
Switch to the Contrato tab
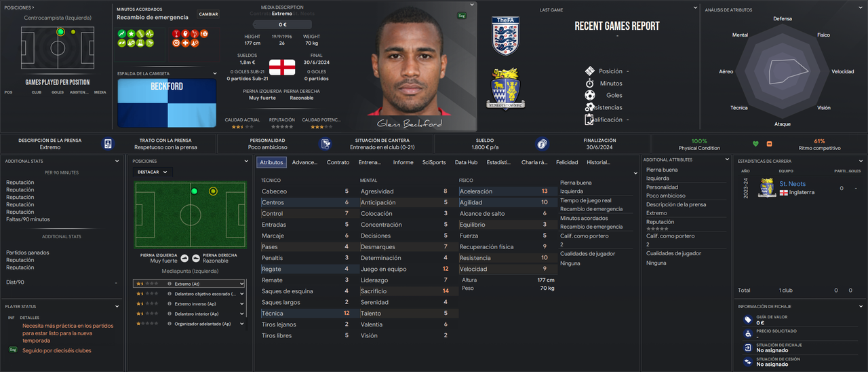338,162
